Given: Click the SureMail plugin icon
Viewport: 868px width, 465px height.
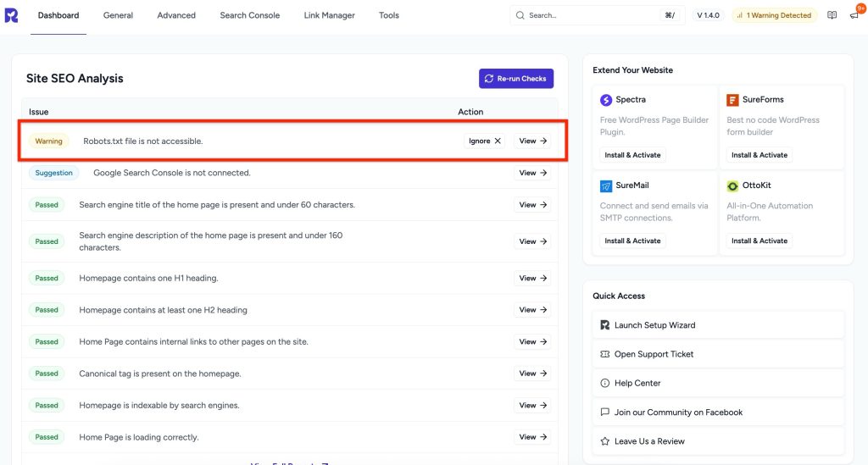Looking at the screenshot, I should point(606,185).
